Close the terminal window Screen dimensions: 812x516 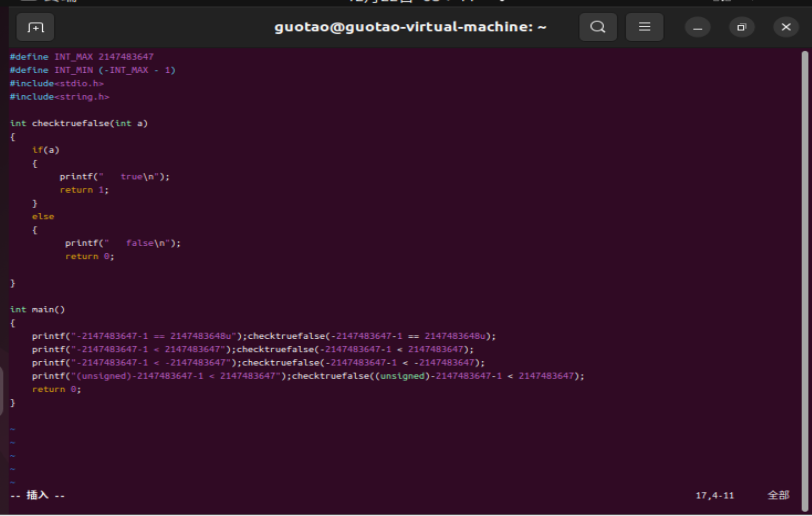[x=786, y=27]
